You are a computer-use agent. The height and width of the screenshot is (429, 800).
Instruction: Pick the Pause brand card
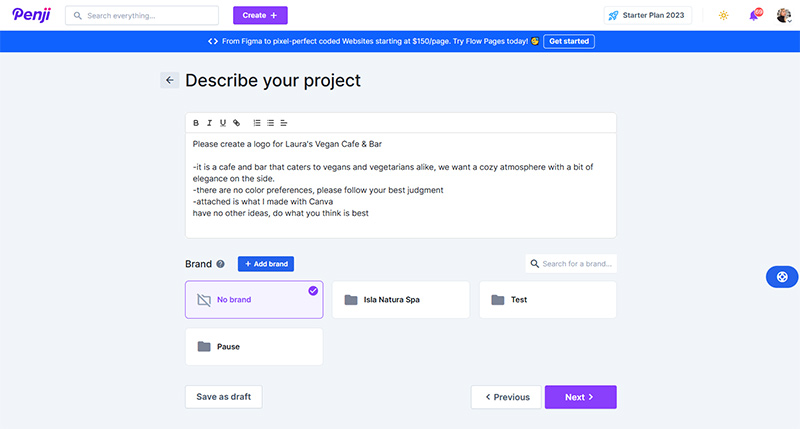click(x=254, y=346)
